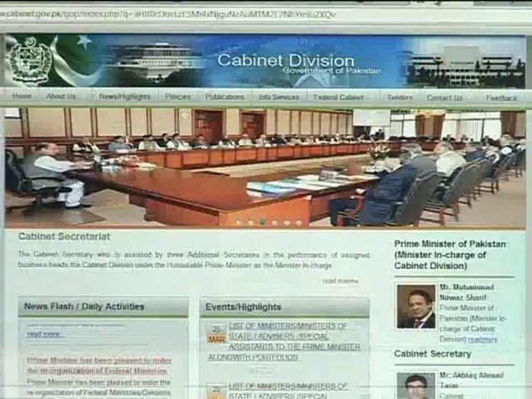Go to News/Highlights menu
The width and height of the screenshot is (532, 399).
(x=125, y=96)
